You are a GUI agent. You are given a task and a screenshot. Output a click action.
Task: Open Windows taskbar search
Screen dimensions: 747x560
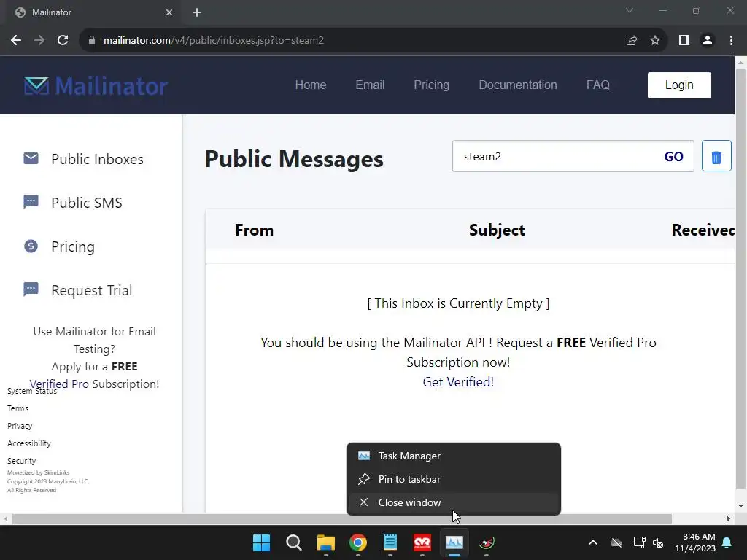[x=293, y=542]
